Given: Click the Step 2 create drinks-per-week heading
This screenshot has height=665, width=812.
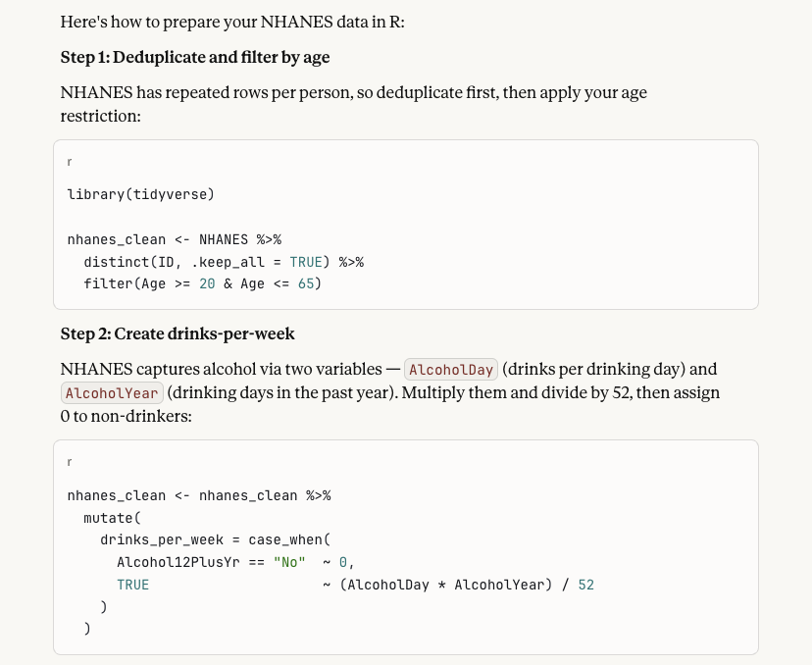Looking at the screenshot, I should pyautogui.click(x=177, y=333).
